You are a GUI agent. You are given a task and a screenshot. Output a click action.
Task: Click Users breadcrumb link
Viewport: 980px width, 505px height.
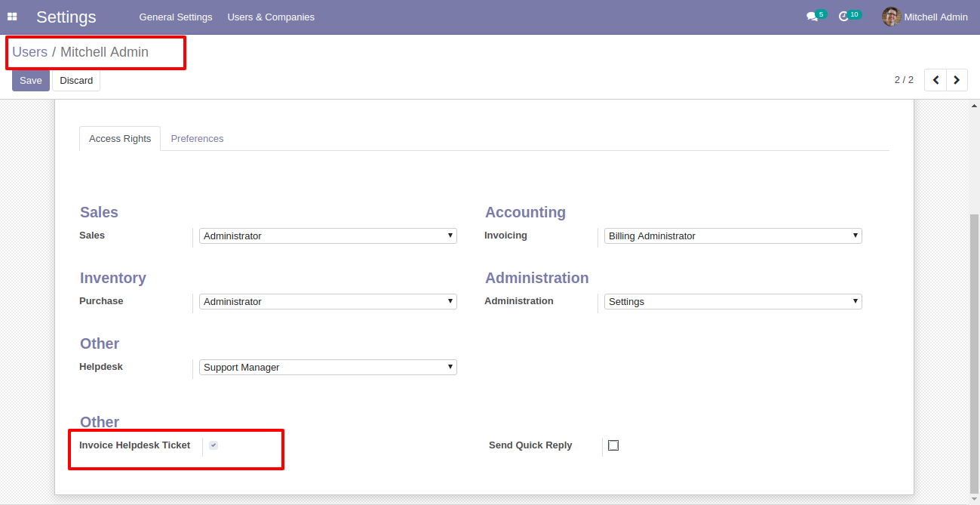(29, 52)
